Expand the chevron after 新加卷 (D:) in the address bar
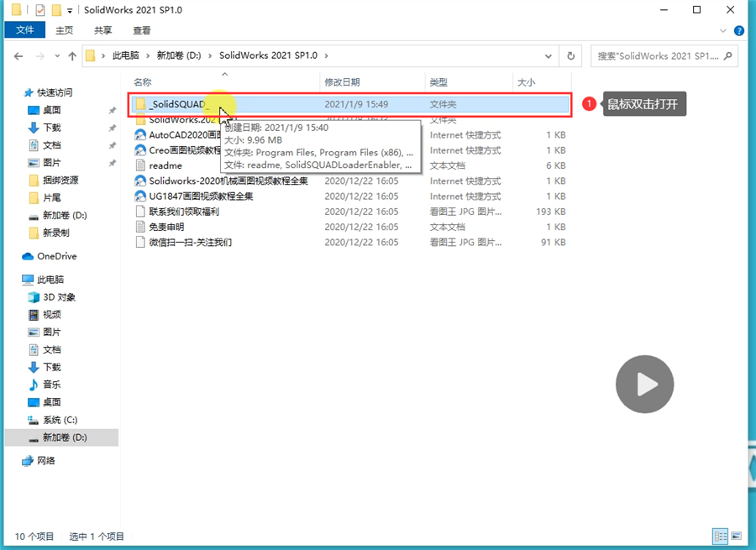 point(210,56)
